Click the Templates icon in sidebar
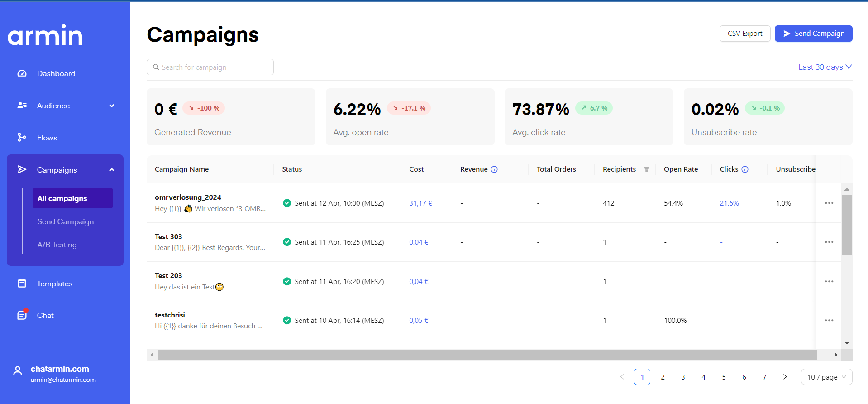The width and height of the screenshot is (868, 404). (22, 284)
